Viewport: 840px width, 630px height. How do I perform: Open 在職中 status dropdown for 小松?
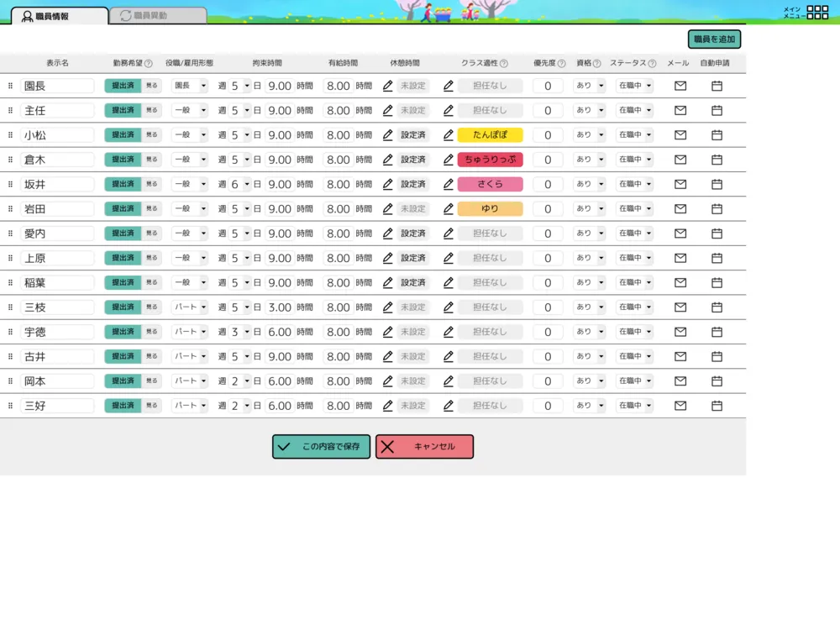pos(634,135)
